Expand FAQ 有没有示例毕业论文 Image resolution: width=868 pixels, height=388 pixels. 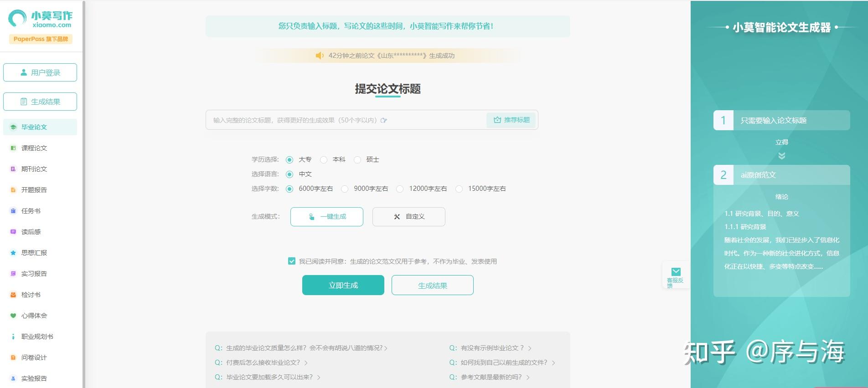pos(491,348)
